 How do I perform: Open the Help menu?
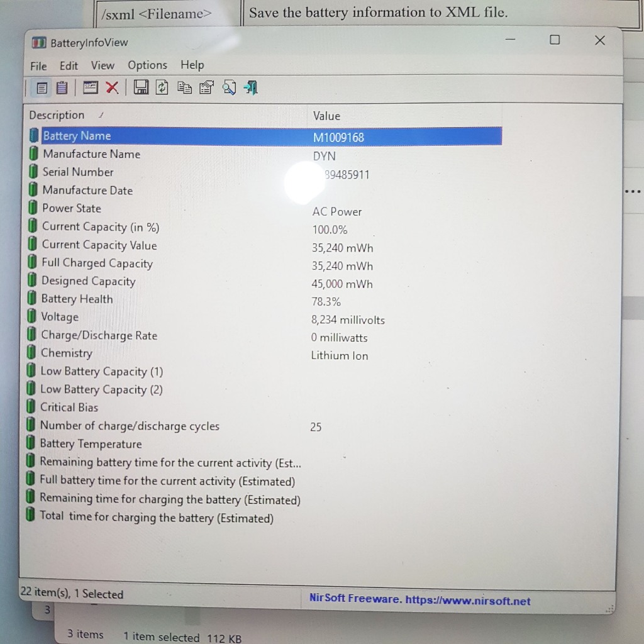(x=192, y=65)
